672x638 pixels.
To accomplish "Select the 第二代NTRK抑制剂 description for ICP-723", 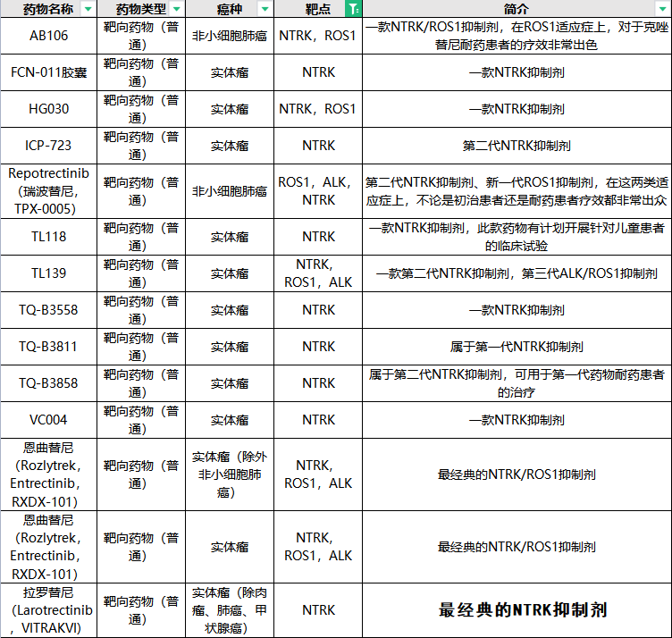I will pyautogui.click(x=517, y=146).
